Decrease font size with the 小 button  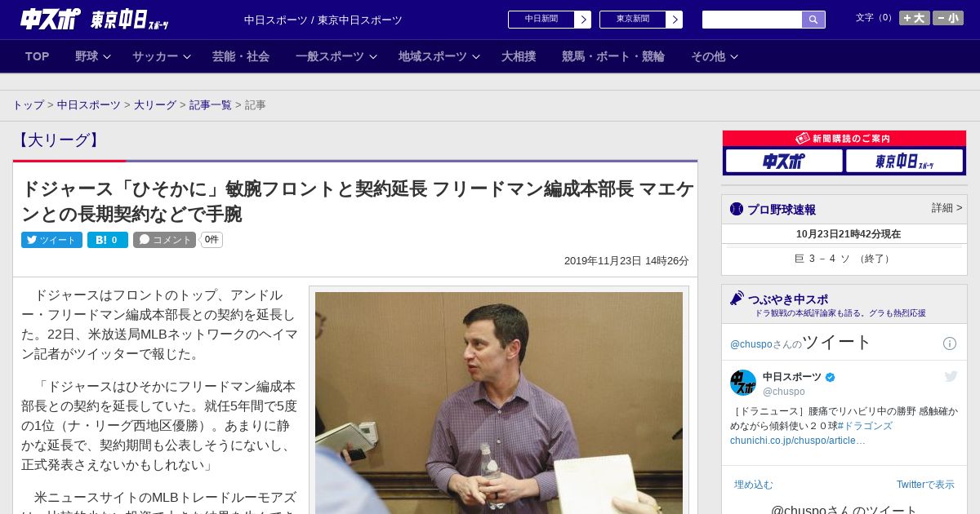(x=948, y=18)
